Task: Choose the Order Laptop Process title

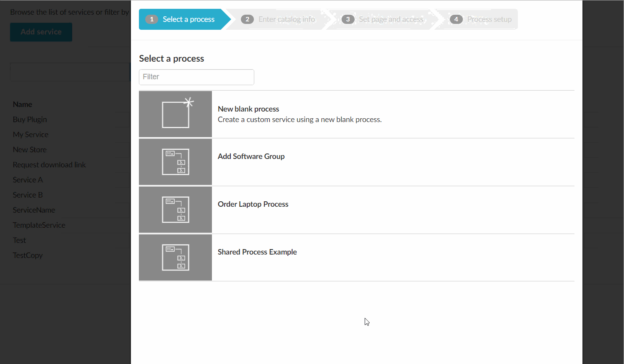Action: click(x=253, y=204)
